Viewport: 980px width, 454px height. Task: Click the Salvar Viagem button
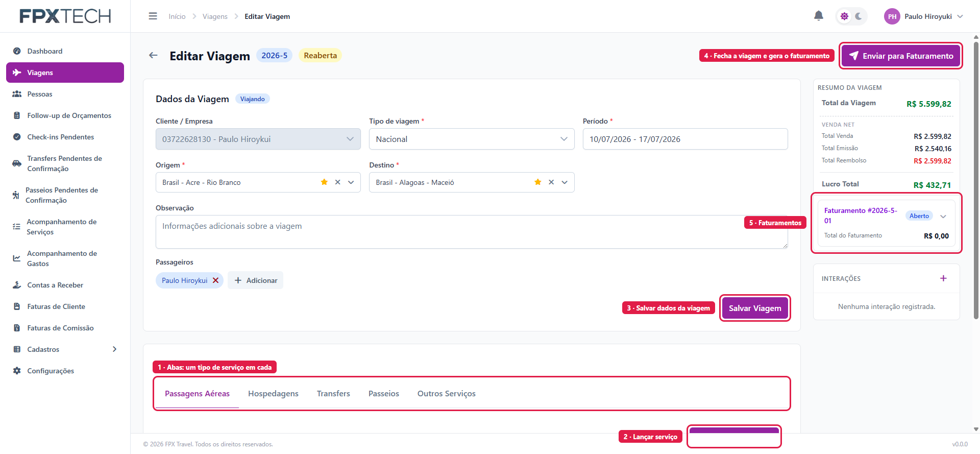[755, 308]
